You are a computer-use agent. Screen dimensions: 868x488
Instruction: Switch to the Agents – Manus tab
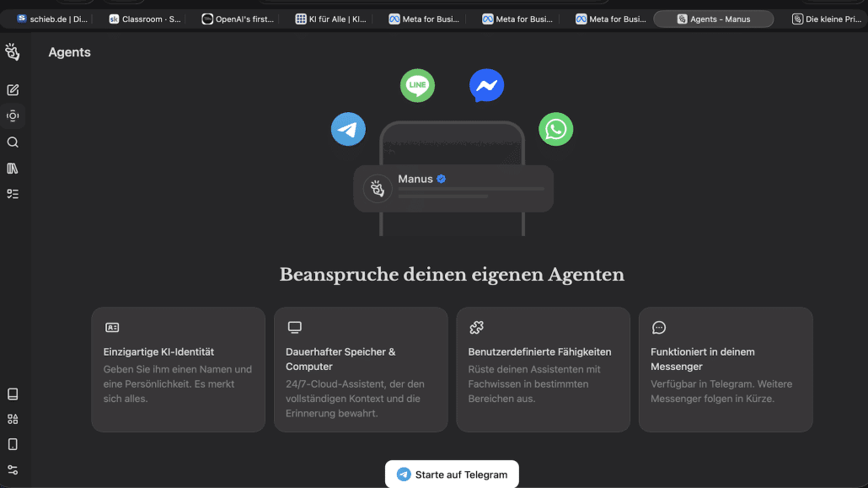[713, 18]
